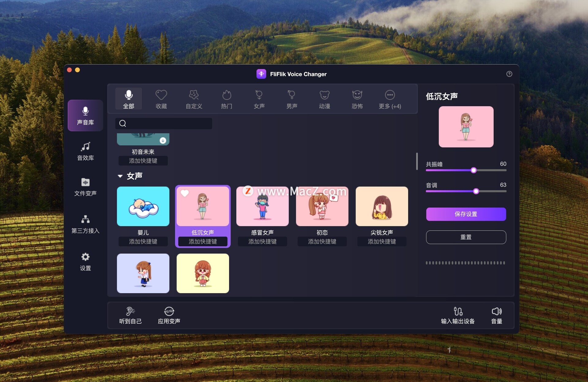Switch to the 男声 male voice tab
The width and height of the screenshot is (588, 382).
pyautogui.click(x=292, y=99)
